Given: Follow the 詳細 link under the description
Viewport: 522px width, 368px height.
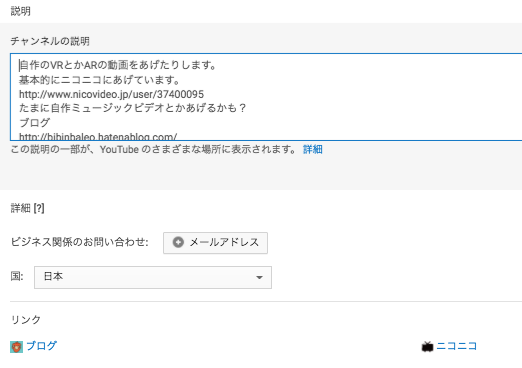Looking at the screenshot, I should coord(313,149).
